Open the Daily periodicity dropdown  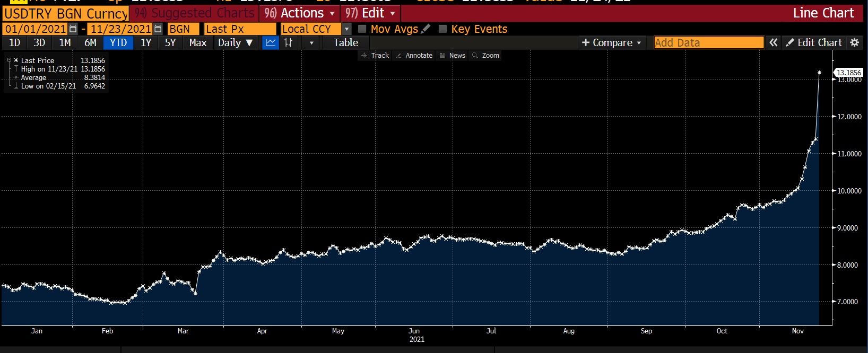[235, 43]
